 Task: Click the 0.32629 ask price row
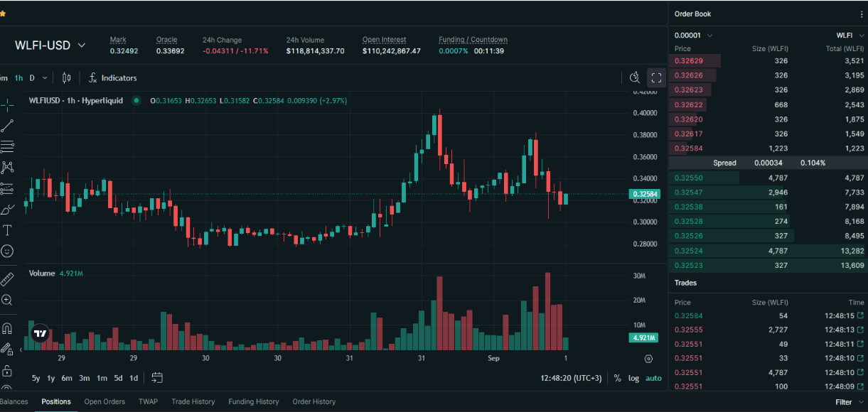pyautogui.click(x=768, y=61)
